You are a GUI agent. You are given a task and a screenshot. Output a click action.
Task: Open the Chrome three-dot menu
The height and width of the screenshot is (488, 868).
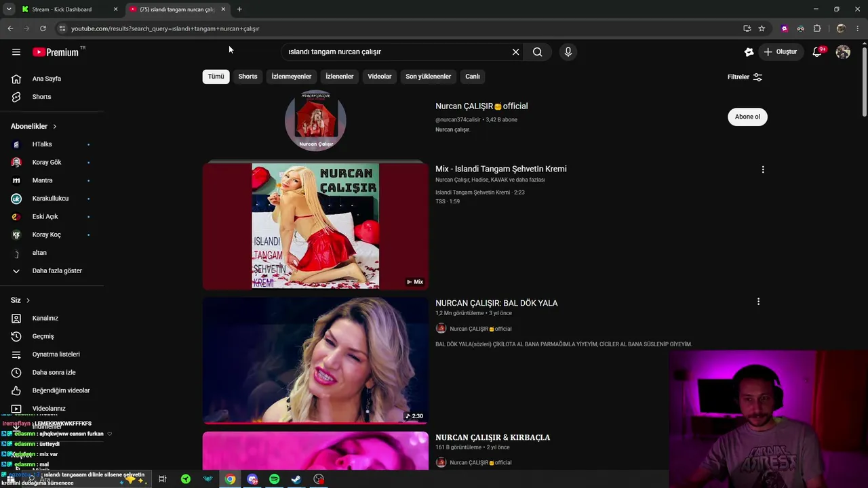tap(858, 28)
